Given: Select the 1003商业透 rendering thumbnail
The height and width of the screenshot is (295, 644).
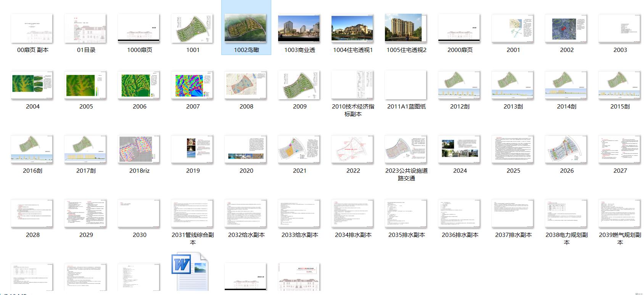Looking at the screenshot, I should (299, 29).
